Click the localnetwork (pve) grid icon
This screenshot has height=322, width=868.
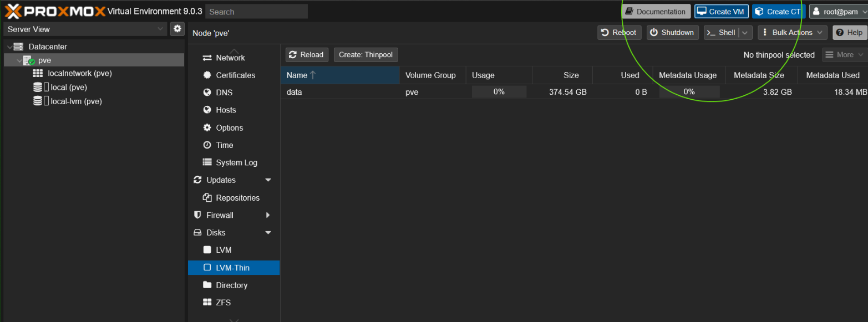38,73
